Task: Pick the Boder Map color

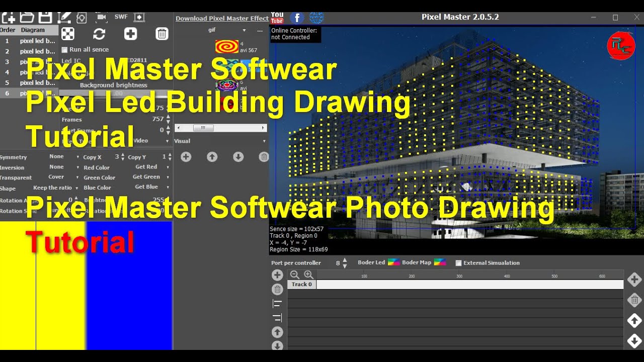Action: tap(440, 262)
